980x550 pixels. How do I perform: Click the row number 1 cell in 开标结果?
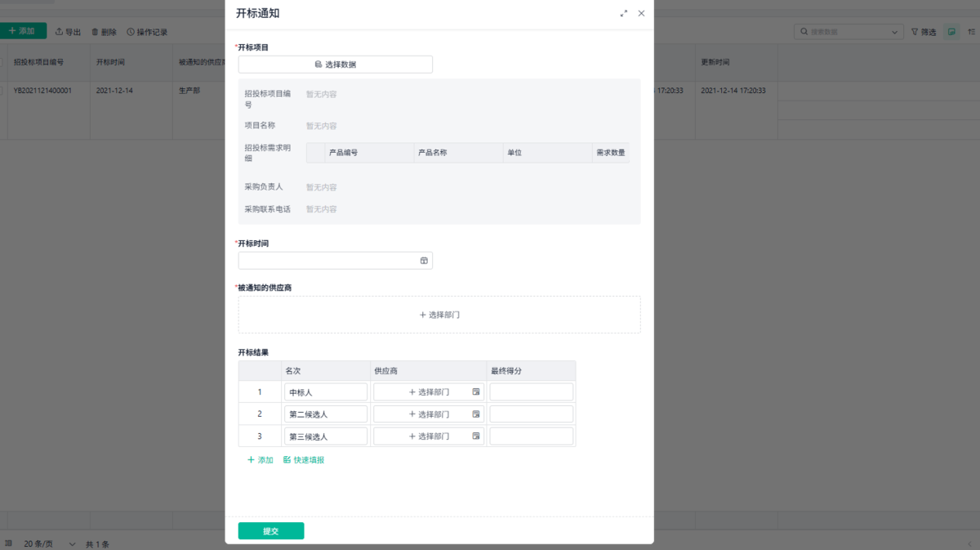[x=260, y=392]
